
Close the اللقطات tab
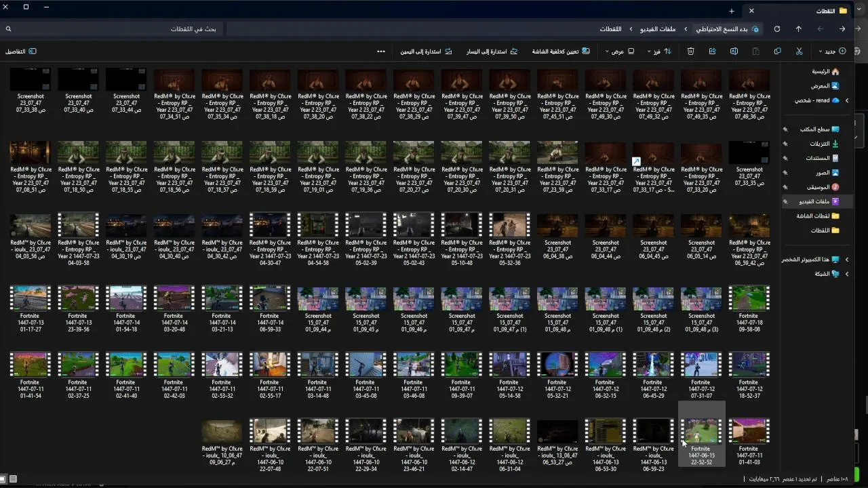coord(751,11)
